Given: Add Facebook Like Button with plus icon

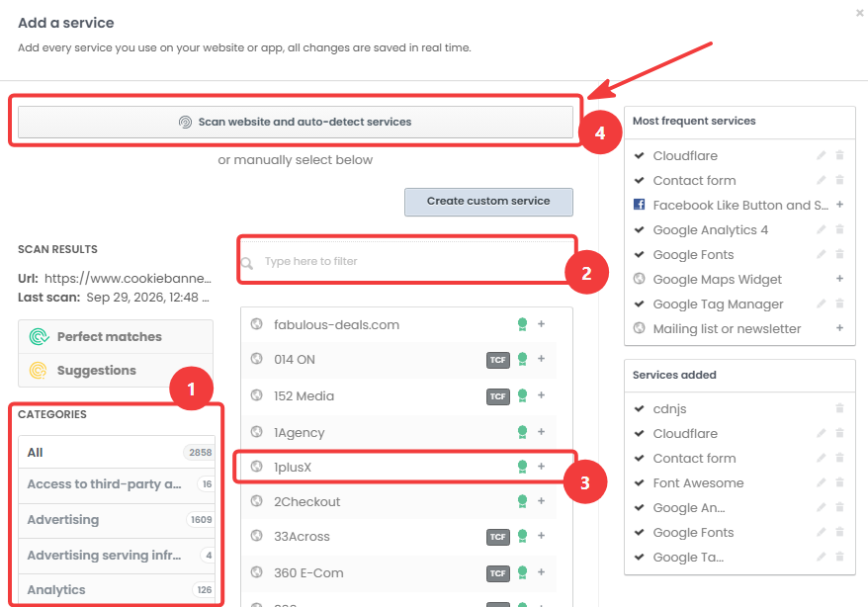Looking at the screenshot, I should [839, 205].
